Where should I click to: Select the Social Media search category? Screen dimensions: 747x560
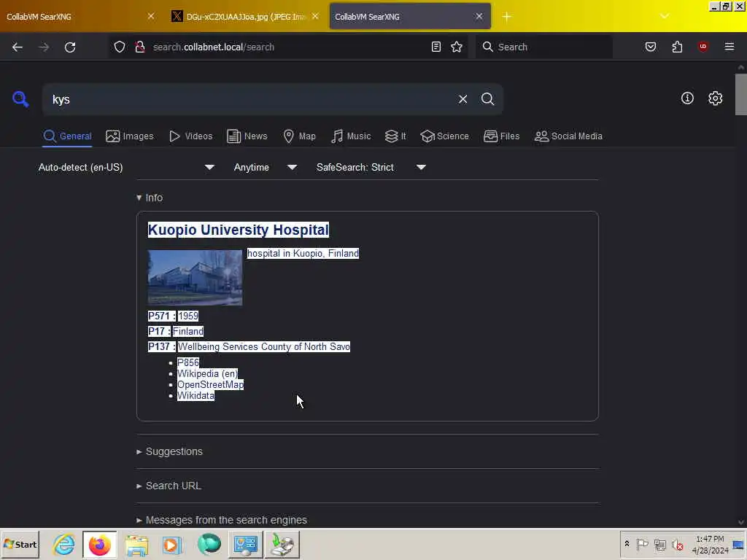[568, 136]
